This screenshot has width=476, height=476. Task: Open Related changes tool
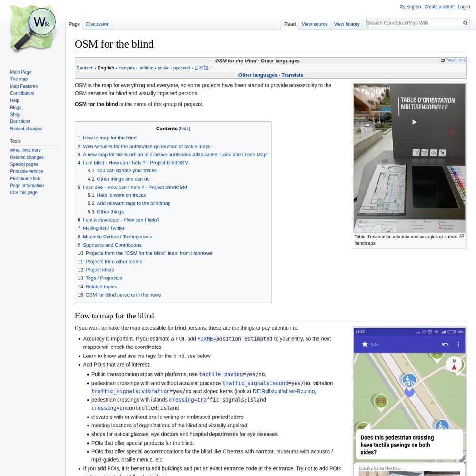click(27, 157)
